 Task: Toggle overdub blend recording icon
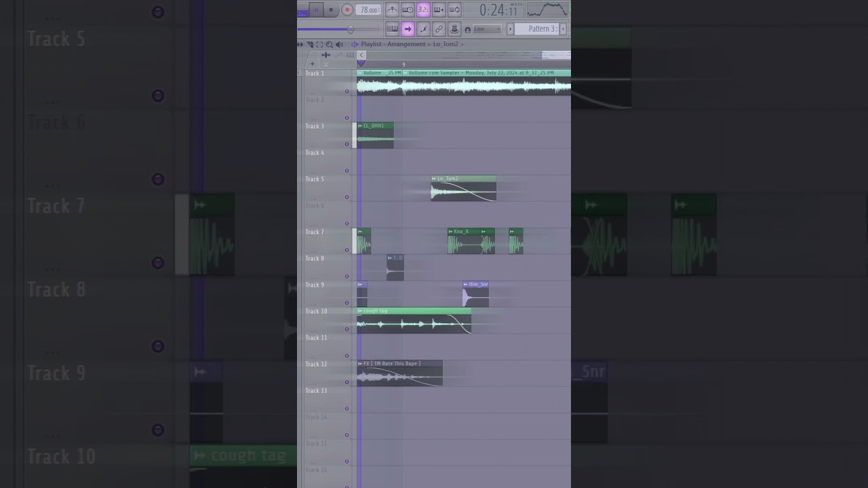[439, 9]
